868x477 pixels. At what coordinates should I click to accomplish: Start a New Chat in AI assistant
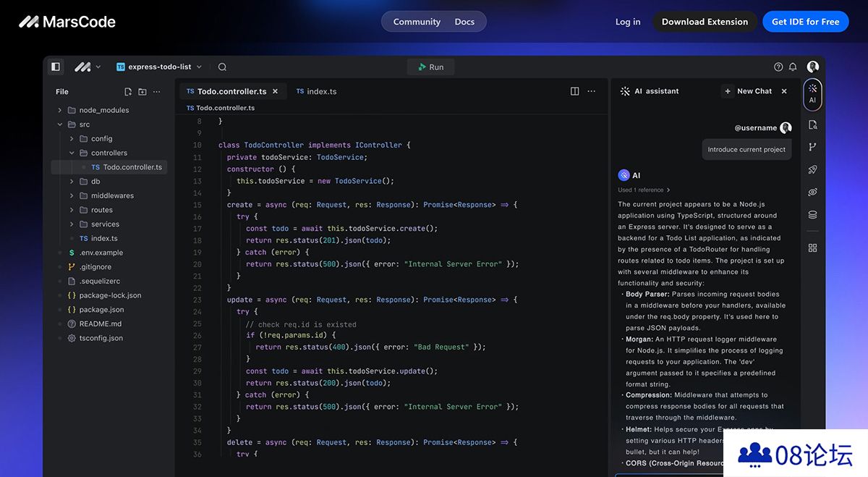point(747,91)
